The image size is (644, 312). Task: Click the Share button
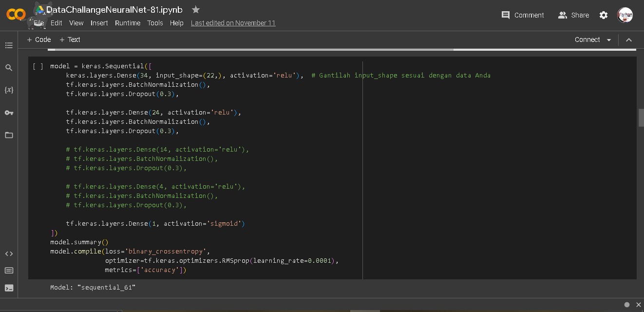[x=573, y=15]
